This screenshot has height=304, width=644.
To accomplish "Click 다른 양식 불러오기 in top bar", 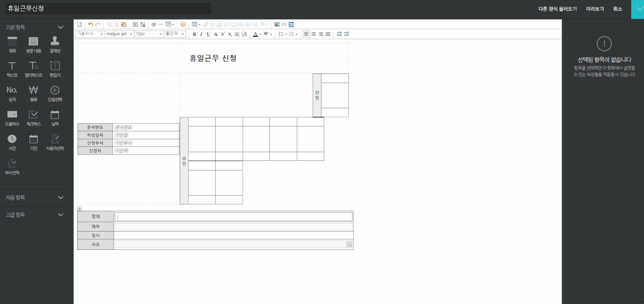I will [x=557, y=9].
